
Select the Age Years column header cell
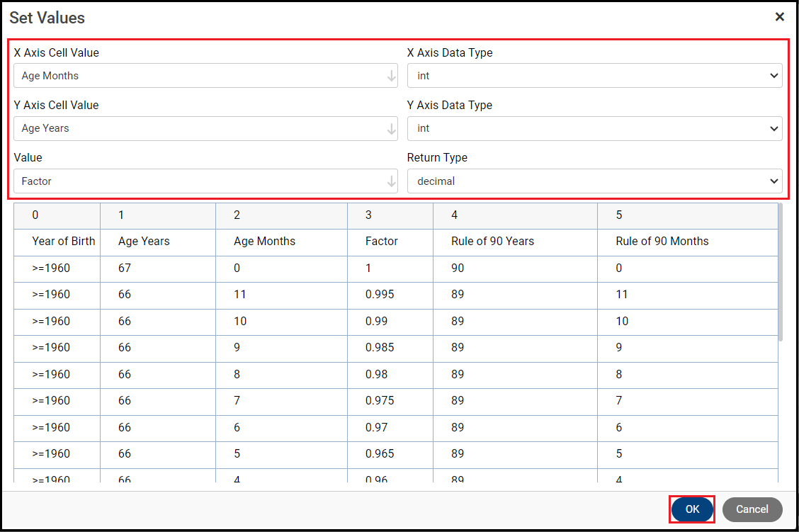144,242
